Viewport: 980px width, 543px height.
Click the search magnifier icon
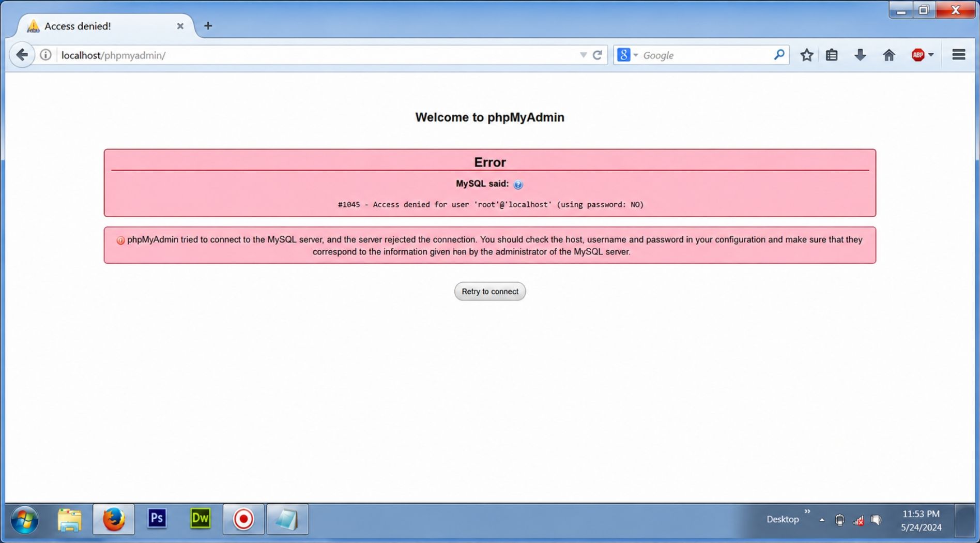click(779, 55)
